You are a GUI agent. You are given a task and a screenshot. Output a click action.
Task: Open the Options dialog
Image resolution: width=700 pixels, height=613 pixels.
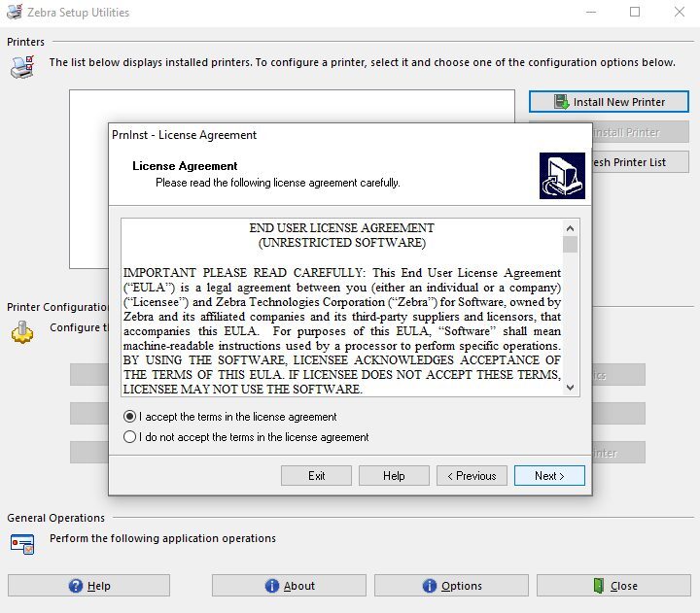tap(451, 586)
